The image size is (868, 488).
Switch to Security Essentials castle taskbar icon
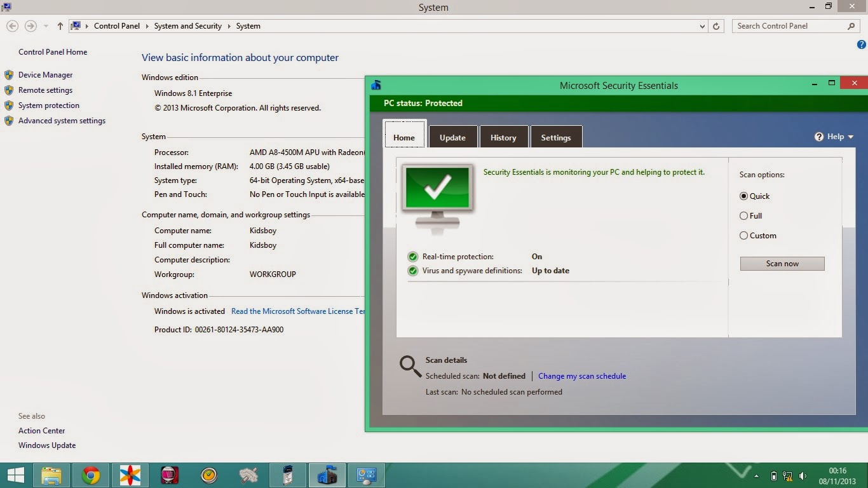[x=327, y=475]
